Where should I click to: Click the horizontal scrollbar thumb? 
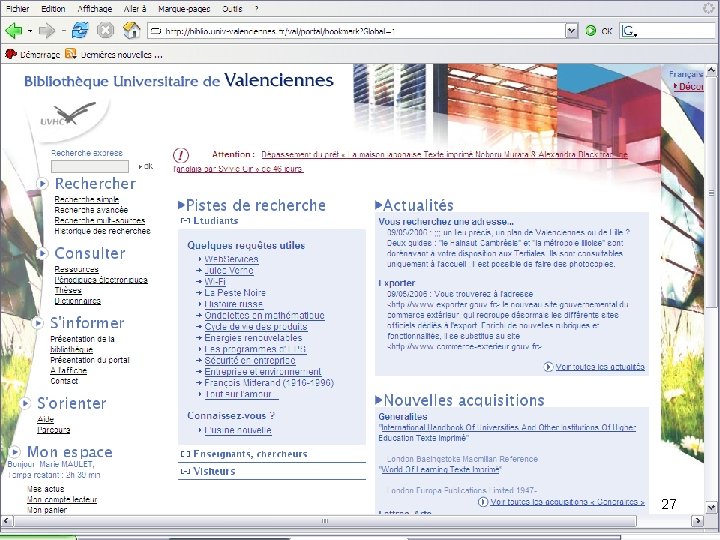click(325, 521)
